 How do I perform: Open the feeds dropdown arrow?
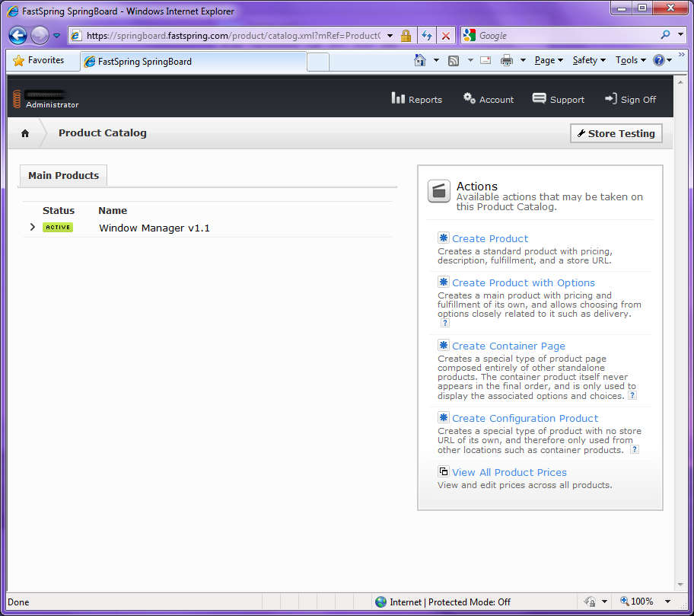pos(470,60)
